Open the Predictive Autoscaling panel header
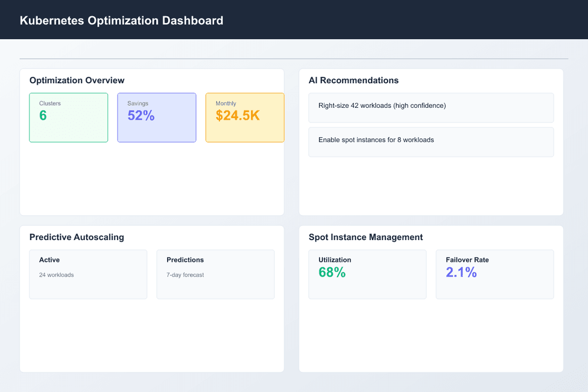The height and width of the screenshot is (392, 588). [x=77, y=237]
